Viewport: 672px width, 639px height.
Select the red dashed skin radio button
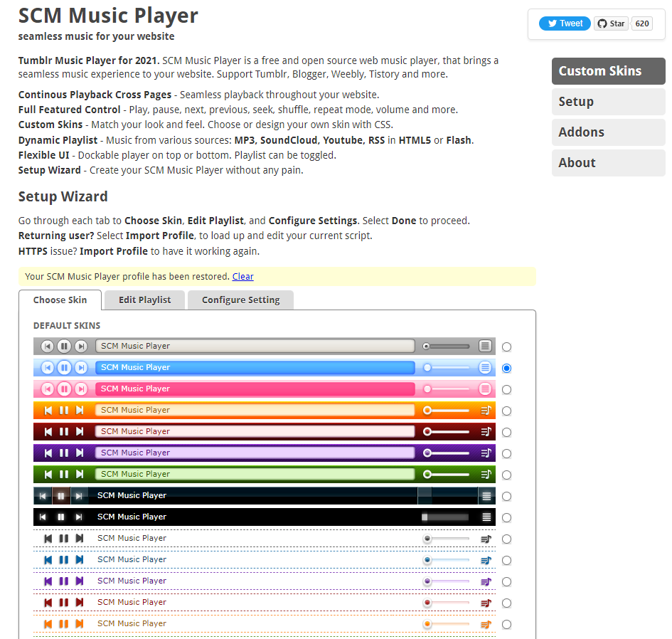[x=506, y=603]
